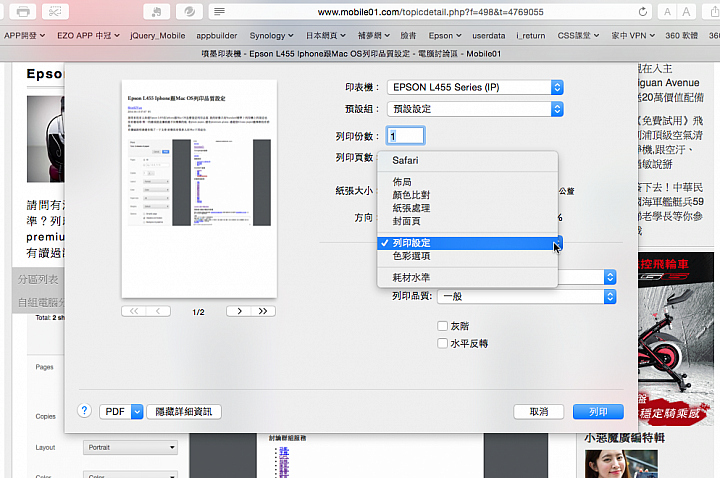The width and height of the screenshot is (720, 478).
Task: Open the 列印品質 quality dropdown
Action: (526, 297)
